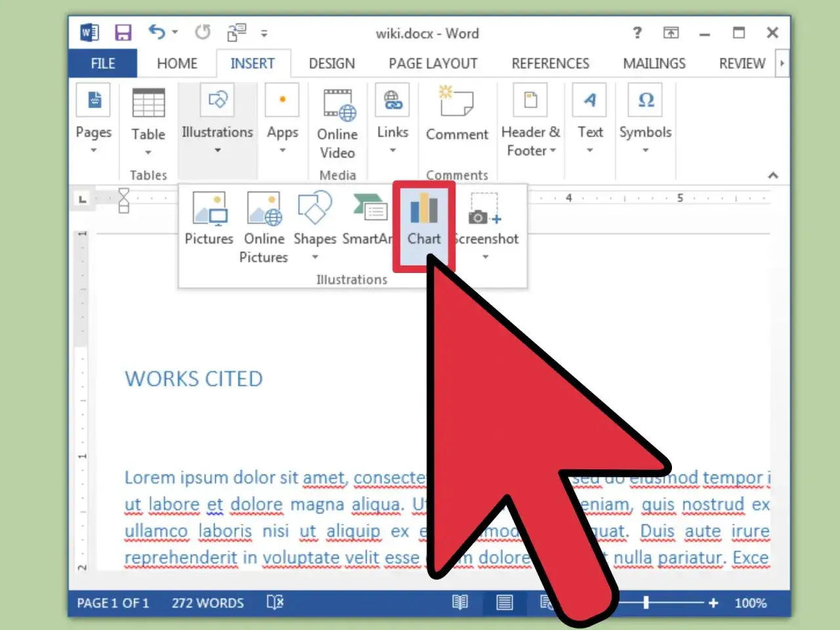The width and height of the screenshot is (840, 630).
Task: Expand the Text group dropdown
Action: pyautogui.click(x=590, y=119)
